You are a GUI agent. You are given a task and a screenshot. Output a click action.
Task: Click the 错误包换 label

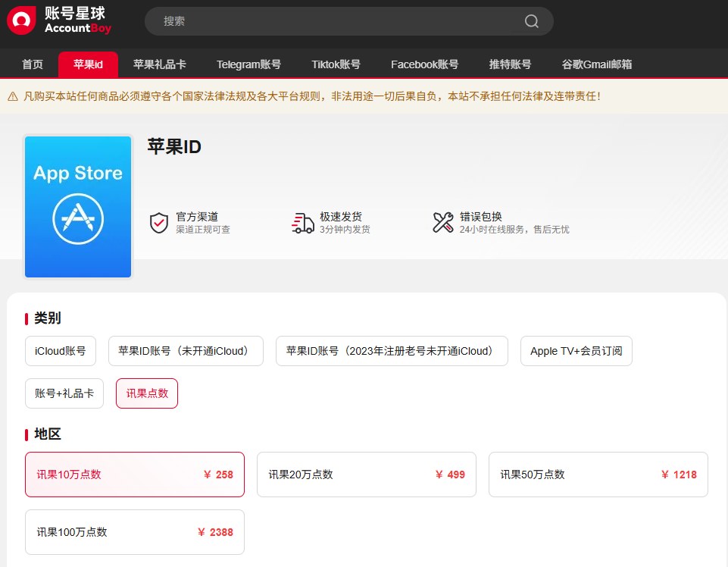[x=481, y=217]
